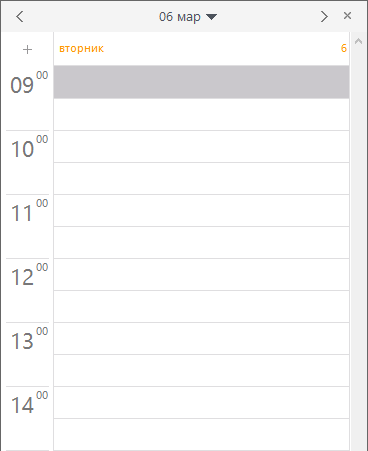Click the 12:00 hour label

pyautogui.click(x=29, y=274)
